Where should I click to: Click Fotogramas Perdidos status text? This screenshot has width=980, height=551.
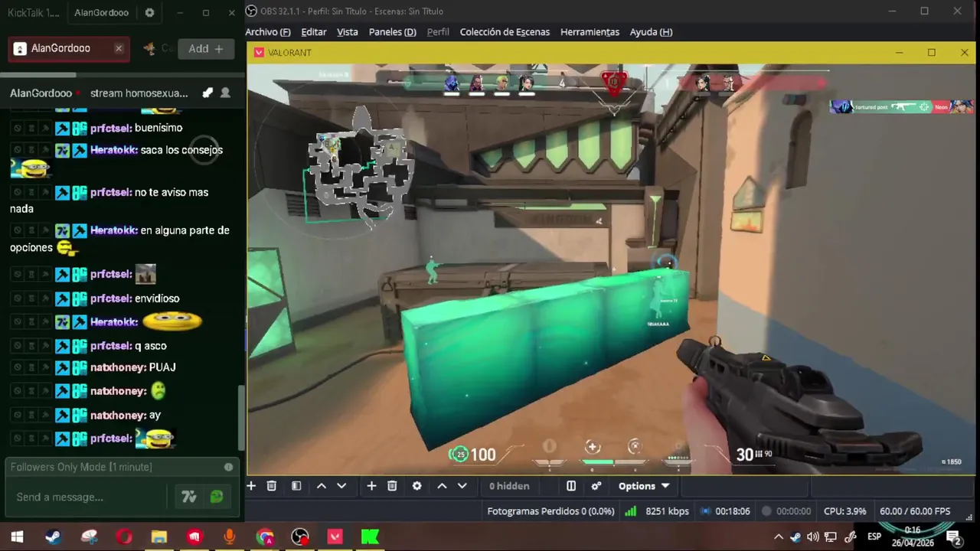550,511
